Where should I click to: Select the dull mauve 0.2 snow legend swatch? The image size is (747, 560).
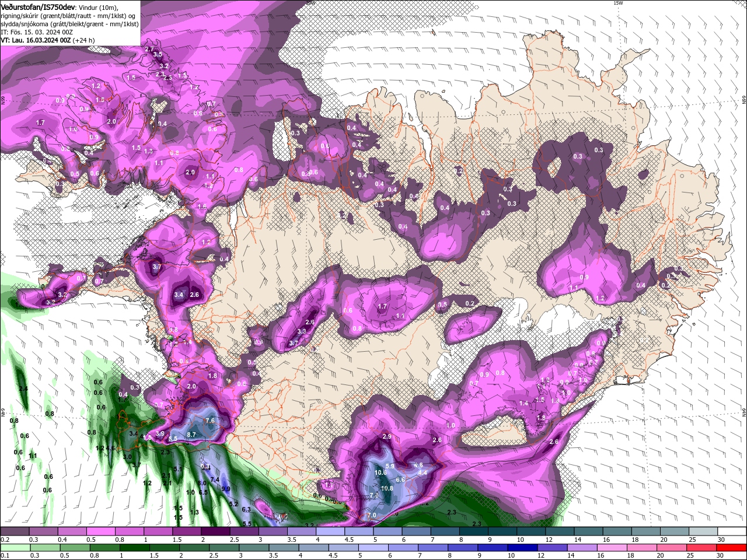pos(15,531)
